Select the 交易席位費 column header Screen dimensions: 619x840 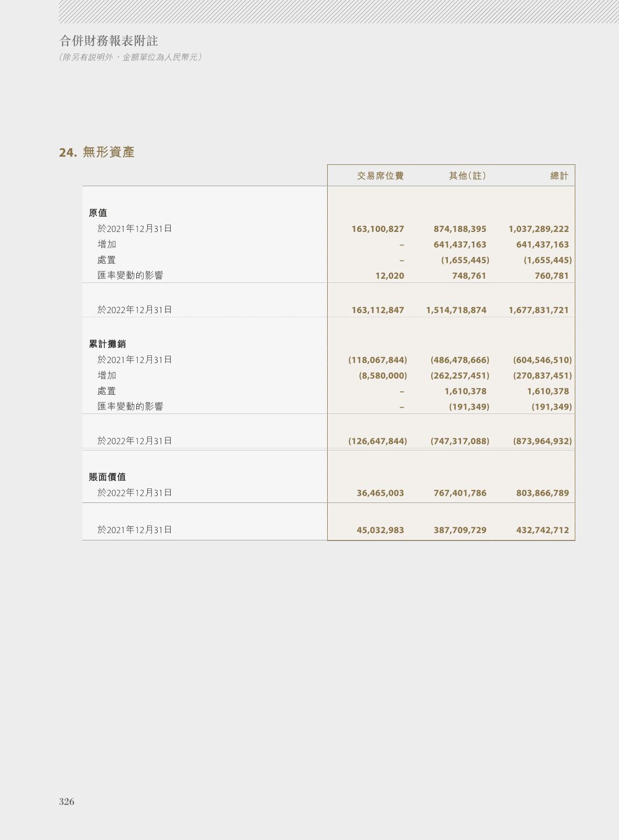click(380, 176)
